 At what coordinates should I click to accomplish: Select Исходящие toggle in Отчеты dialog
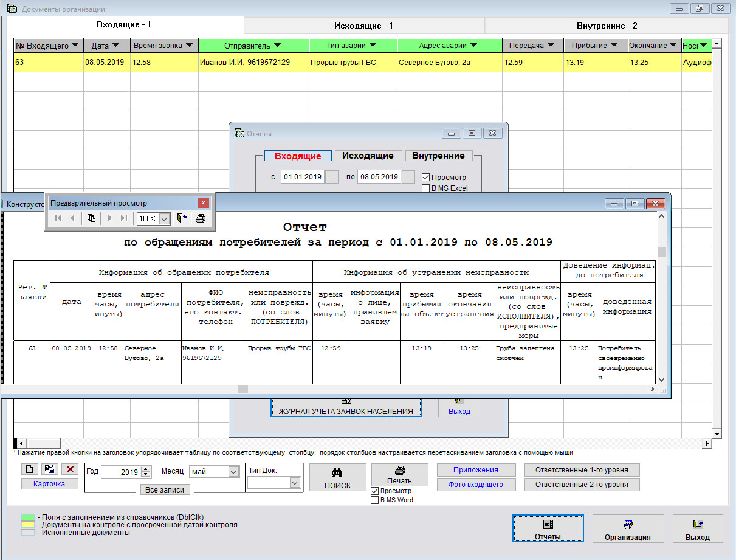pos(368,156)
